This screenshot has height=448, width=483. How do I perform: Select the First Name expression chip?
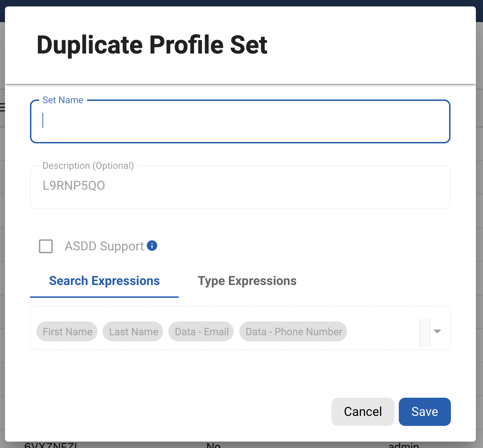click(67, 332)
